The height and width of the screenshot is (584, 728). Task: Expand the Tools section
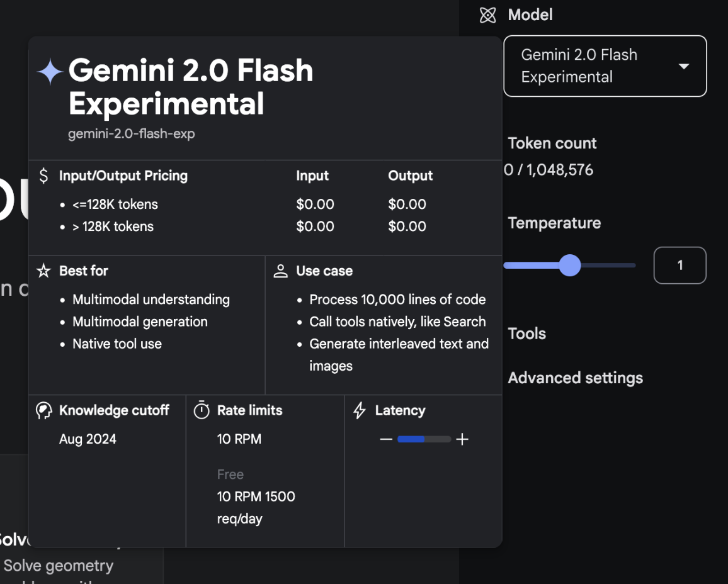click(x=527, y=334)
